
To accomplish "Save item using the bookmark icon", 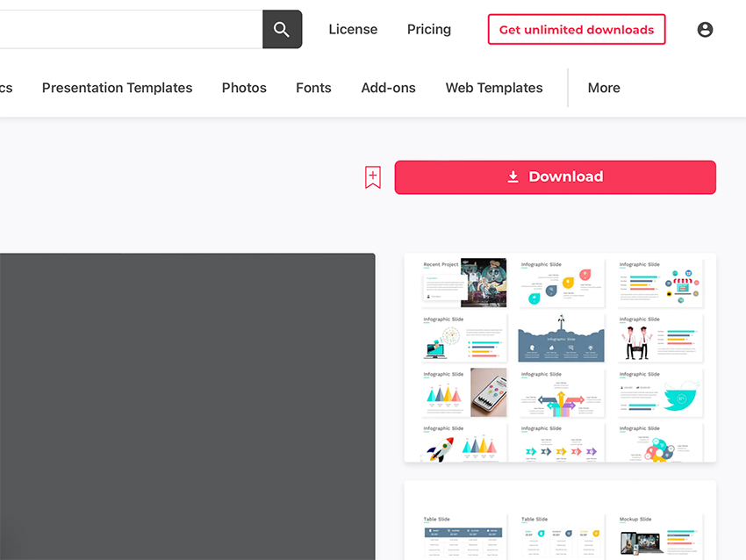I will 372,176.
